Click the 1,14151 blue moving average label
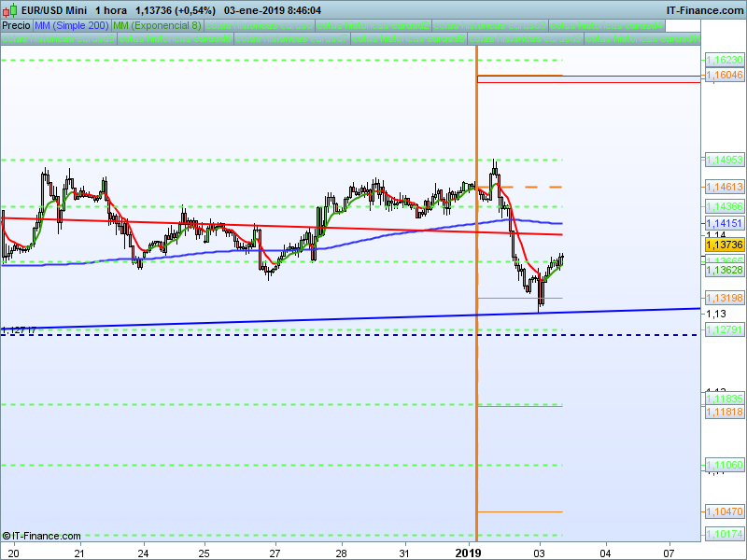This screenshot has width=747, height=560. [725, 223]
